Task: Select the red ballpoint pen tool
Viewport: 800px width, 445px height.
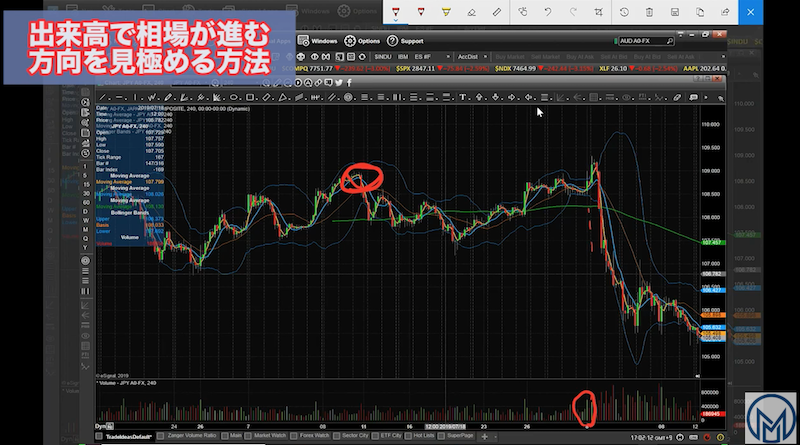Action: (x=397, y=12)
